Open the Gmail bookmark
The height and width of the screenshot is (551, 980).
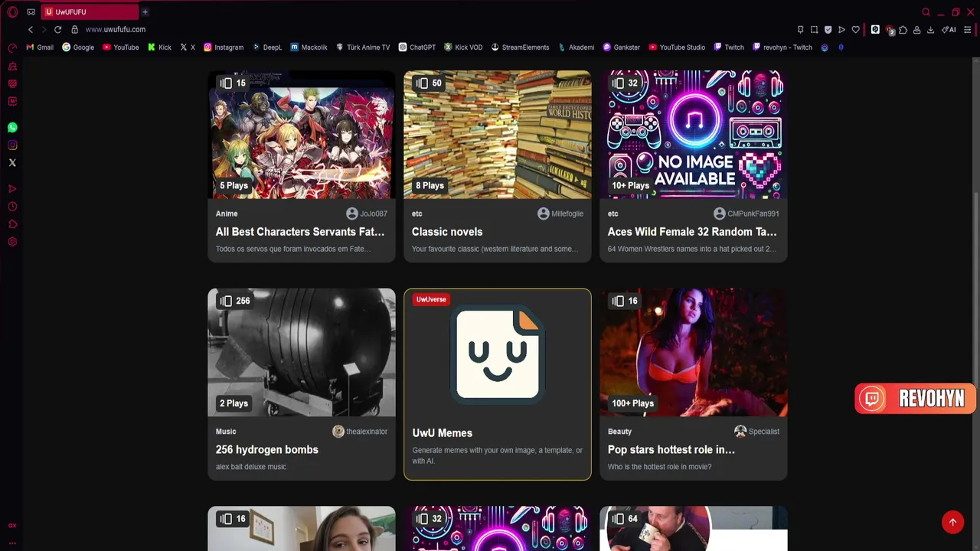click(40, 47)
